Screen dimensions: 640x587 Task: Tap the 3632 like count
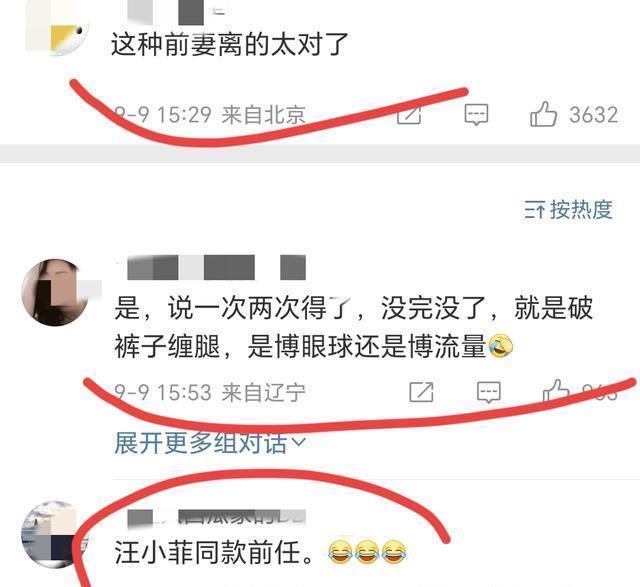(x=594, y=115)
